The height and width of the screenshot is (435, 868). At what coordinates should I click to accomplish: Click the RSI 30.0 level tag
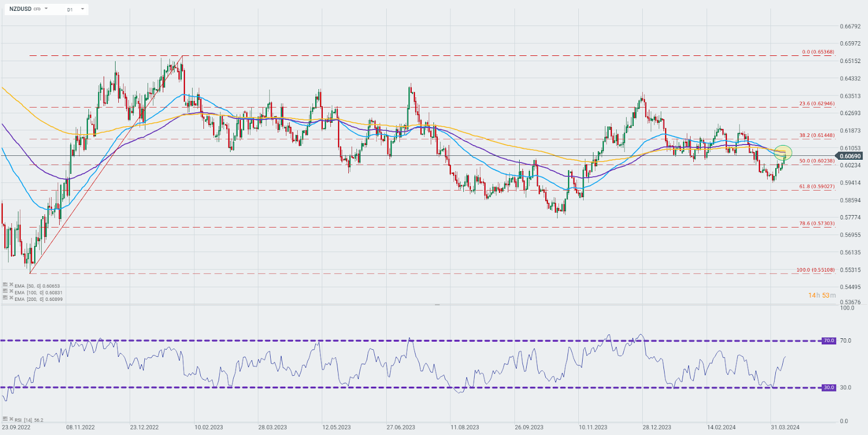click(828, 388)
